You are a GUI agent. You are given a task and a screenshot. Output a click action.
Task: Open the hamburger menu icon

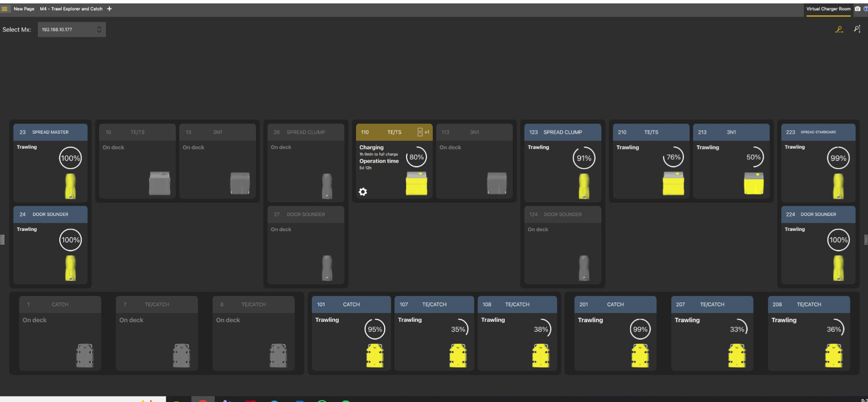point(5,9)
